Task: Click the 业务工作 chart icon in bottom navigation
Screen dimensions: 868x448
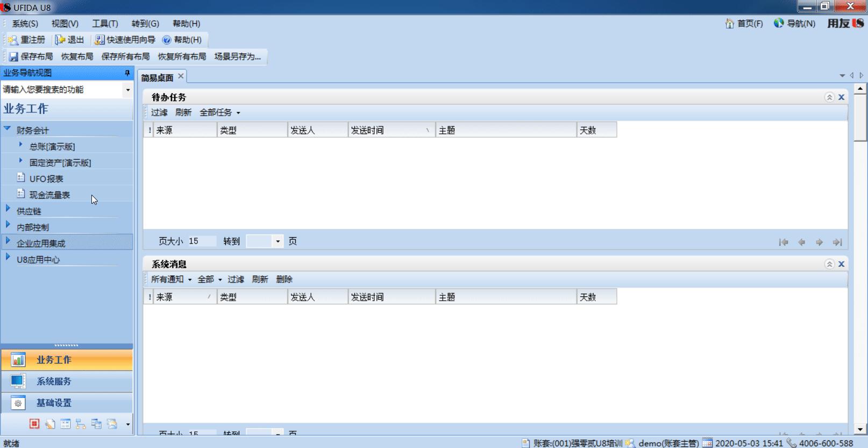Action: point(18,360)
